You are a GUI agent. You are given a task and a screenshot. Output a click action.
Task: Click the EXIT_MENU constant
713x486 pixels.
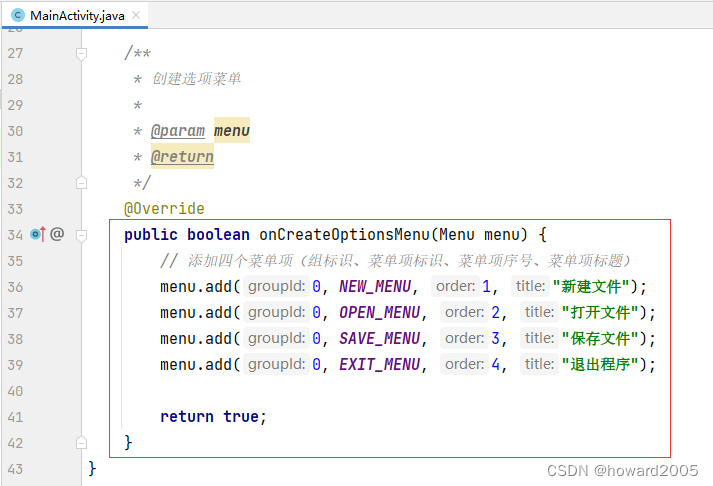380,364
